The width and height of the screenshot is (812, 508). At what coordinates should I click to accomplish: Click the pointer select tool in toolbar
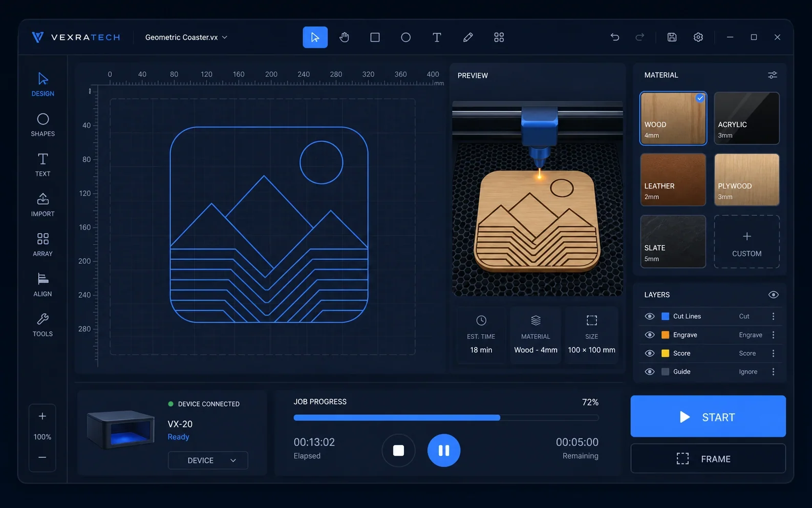tap(315, 37)
